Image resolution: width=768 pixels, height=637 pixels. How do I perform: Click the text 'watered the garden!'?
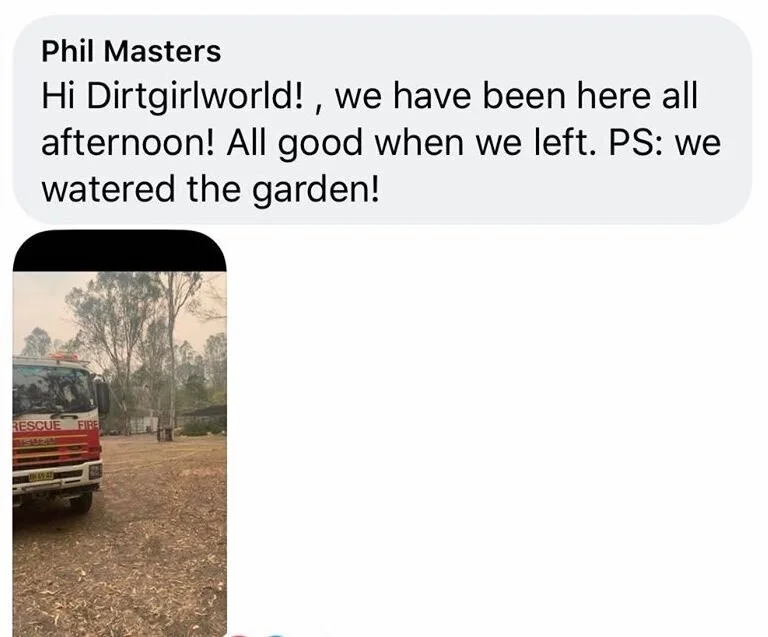[210, 189]
